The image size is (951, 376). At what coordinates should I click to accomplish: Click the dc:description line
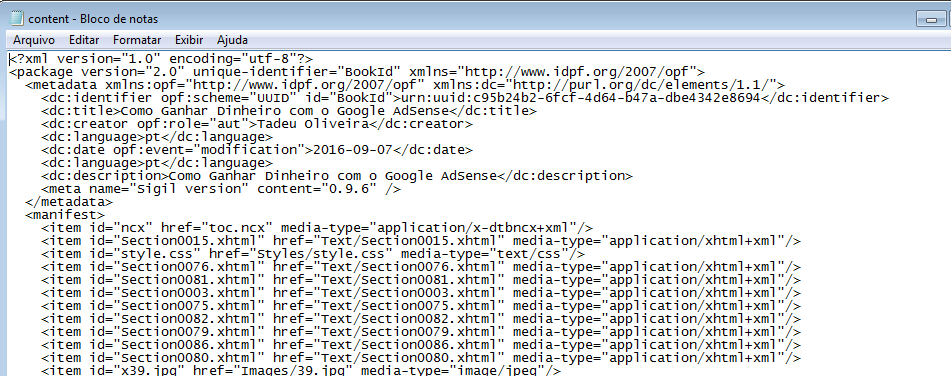pyautogui.click(x=337, y=176)
